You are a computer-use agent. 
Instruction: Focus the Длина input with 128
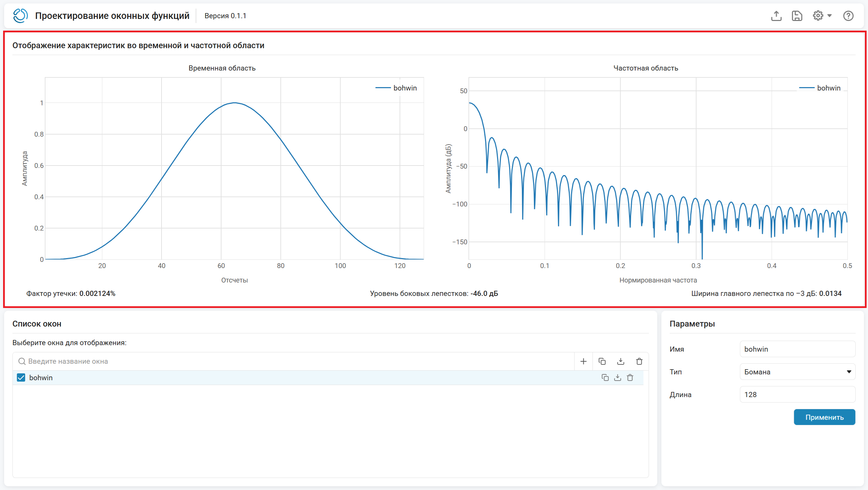click(798, 394)
